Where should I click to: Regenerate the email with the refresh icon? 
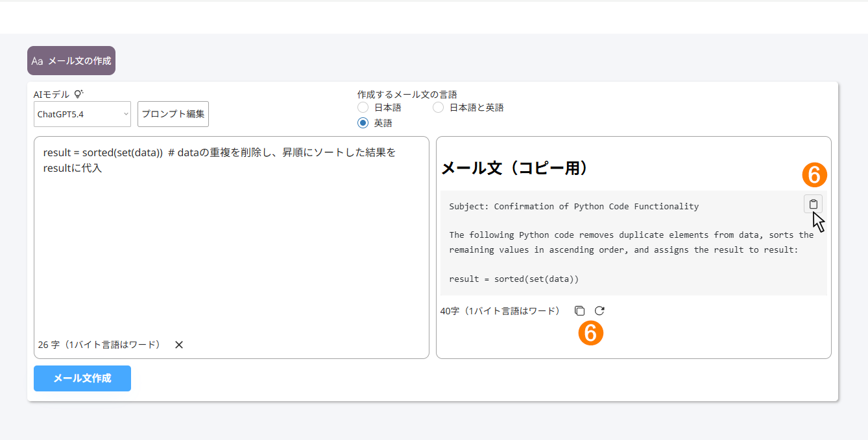599,311
